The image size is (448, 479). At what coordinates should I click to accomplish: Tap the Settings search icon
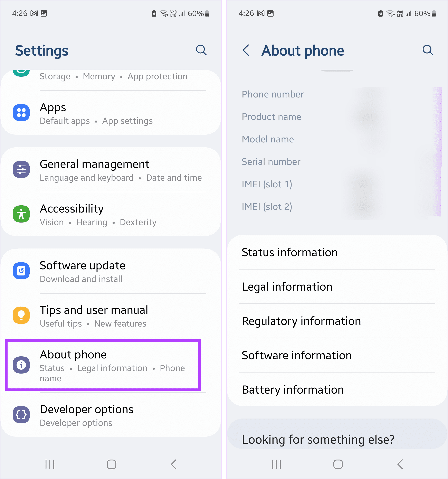coord(201,50)
